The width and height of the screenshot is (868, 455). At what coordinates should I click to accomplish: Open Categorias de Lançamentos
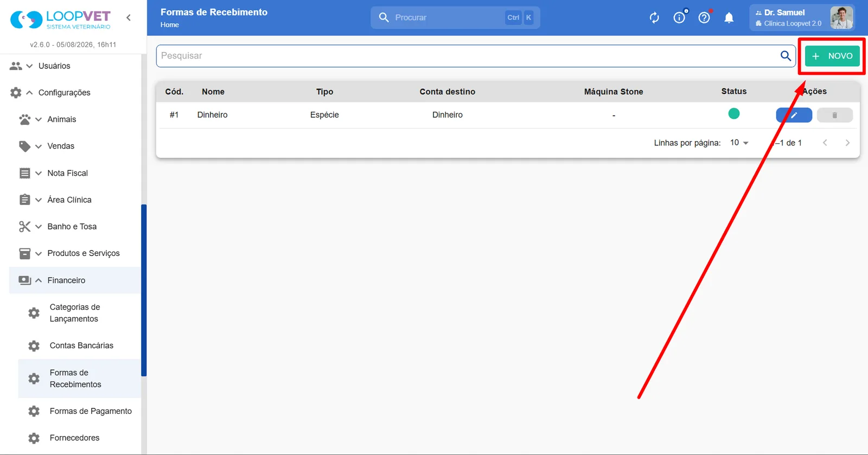click(80, 313)
